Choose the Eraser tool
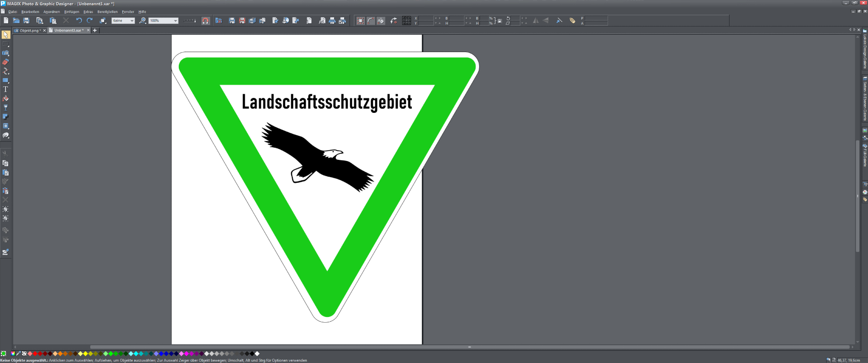The width and height of the screenshot is (868, 363). [6, 62]
